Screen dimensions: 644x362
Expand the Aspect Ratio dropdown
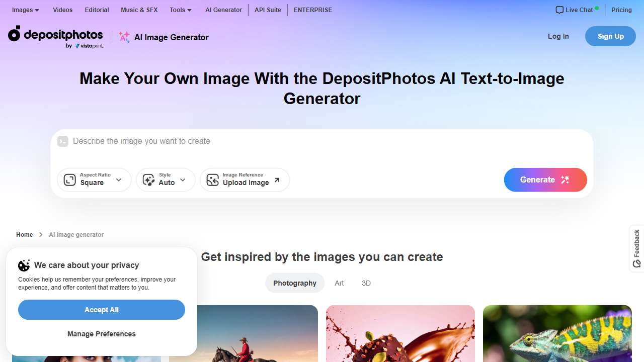[x=119, y=179]
